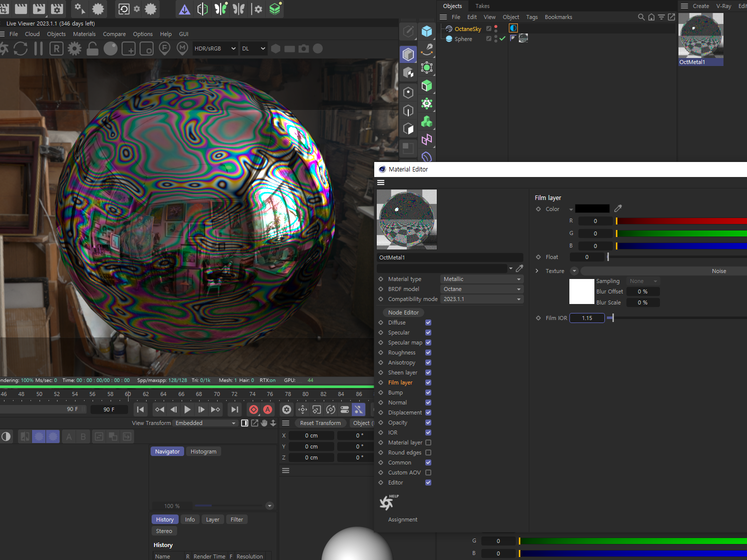
Task: Click the cube primitive icon
Action: point(427,31)
